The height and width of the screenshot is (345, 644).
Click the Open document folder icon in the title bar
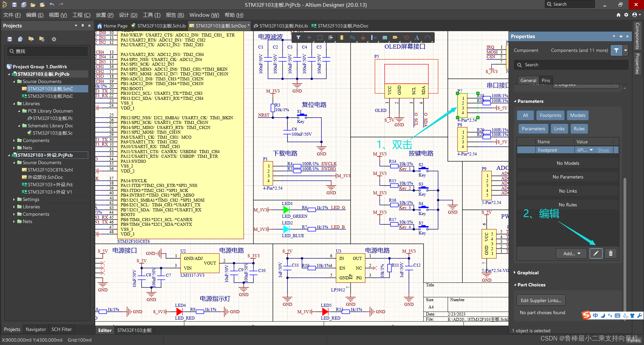tap(33, 5)
